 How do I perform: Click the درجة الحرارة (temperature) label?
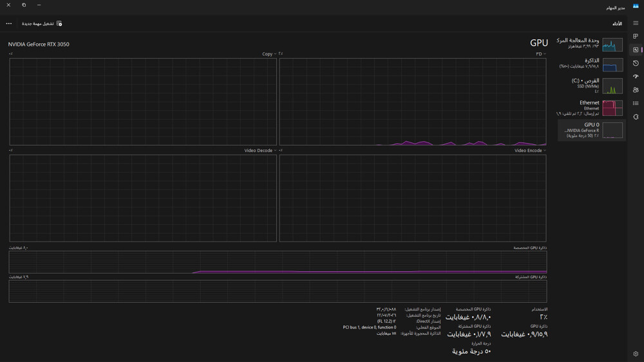(481, 343)
